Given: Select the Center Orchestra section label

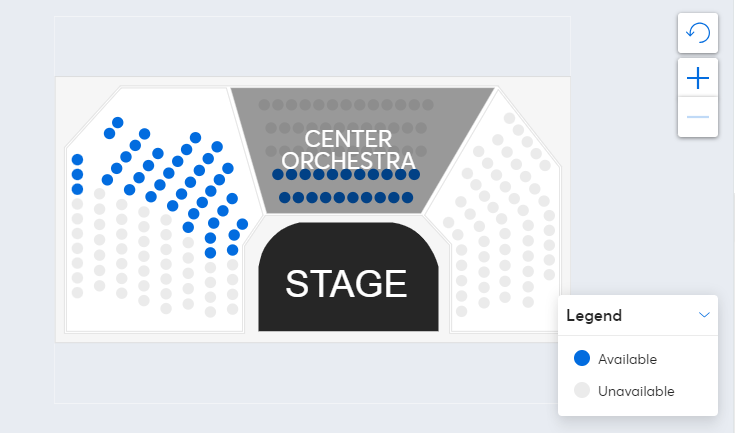Looking at the screenshot, I should click(348, 149).
